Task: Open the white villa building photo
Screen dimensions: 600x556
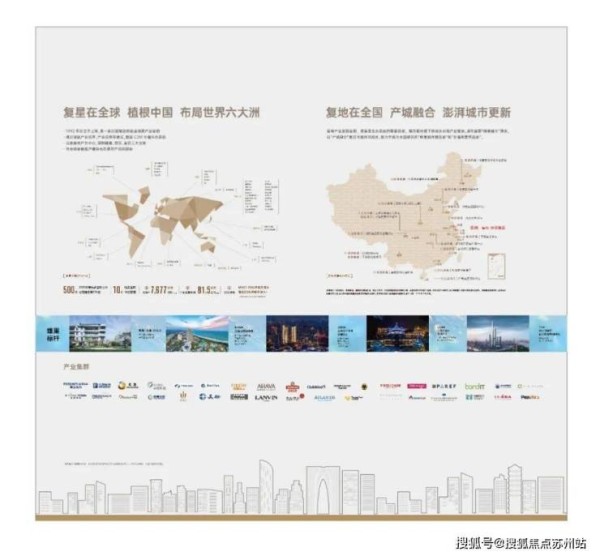Action: 100,334
